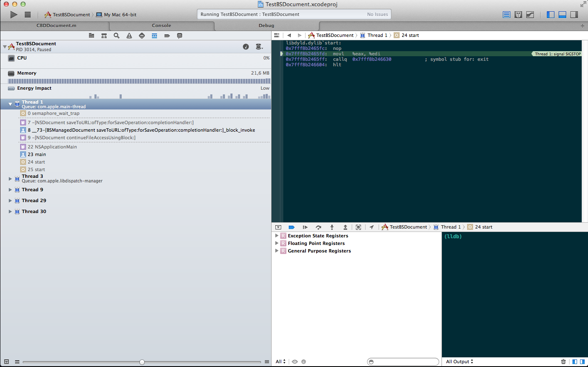Image resolution: width=588 pixels, height=367 pixels.
Task: Select the Assistant editor button
Action: pos(518,15)
